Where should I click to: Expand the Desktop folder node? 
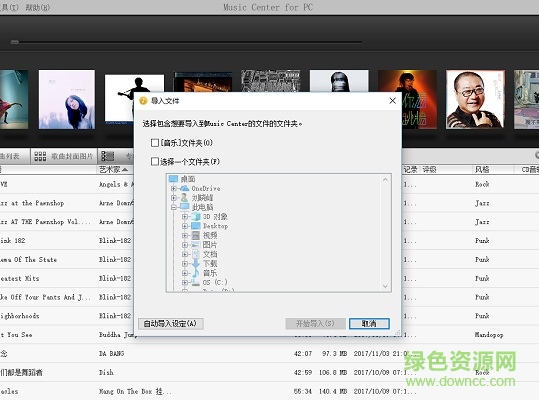point(185,226)
